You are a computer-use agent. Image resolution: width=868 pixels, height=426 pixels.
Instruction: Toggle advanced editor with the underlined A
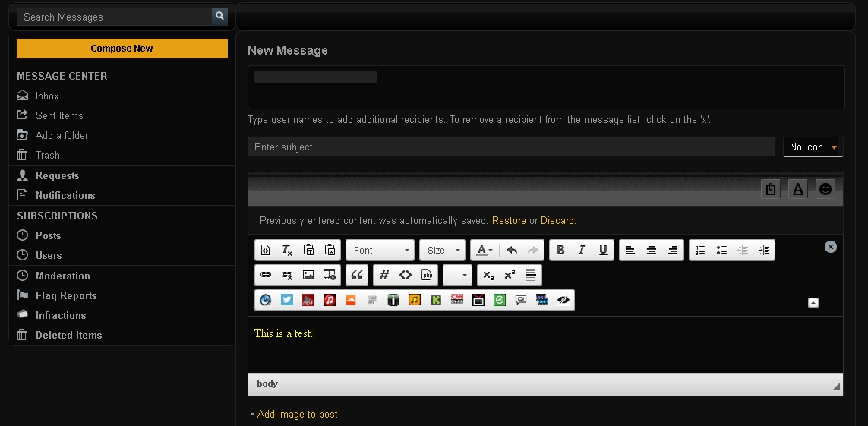pyautogui.click(x=797, y=189)
